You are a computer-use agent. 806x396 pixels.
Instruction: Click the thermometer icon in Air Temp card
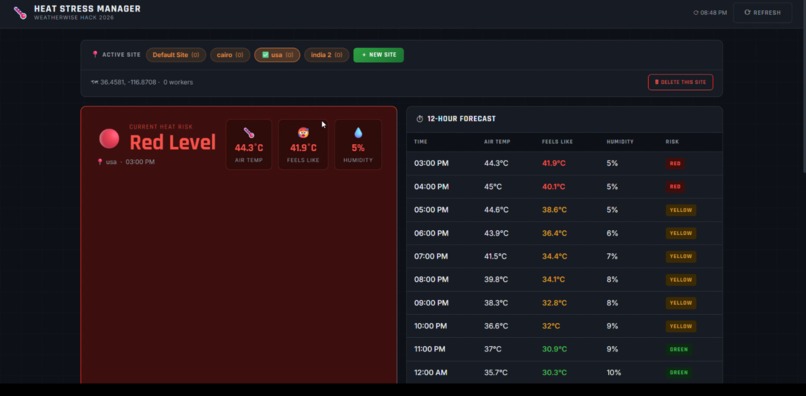[x=249, y=133]
